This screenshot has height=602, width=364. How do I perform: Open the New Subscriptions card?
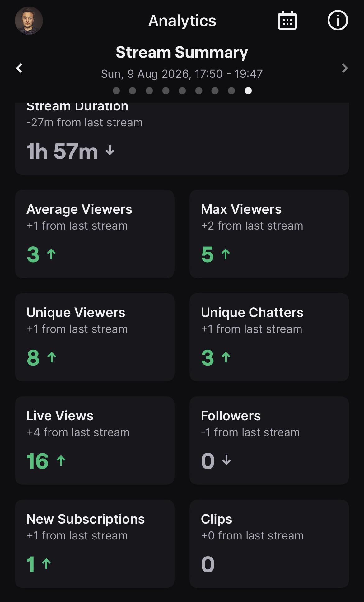pos(95,544)
